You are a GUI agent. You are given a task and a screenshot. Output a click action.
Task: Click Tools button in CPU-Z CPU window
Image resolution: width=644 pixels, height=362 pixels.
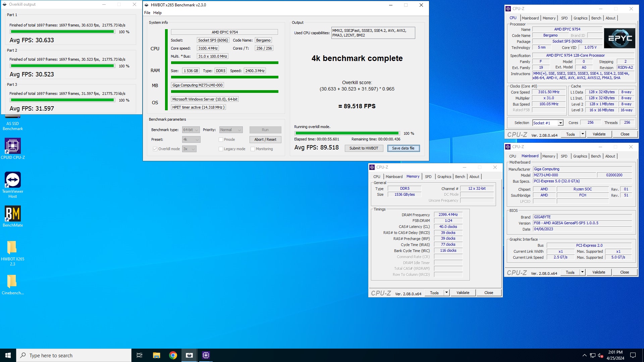click(x=570, y=134)
